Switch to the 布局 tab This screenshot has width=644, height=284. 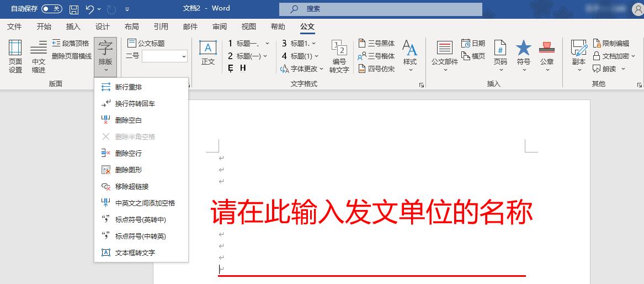click(x=131, y=27)
